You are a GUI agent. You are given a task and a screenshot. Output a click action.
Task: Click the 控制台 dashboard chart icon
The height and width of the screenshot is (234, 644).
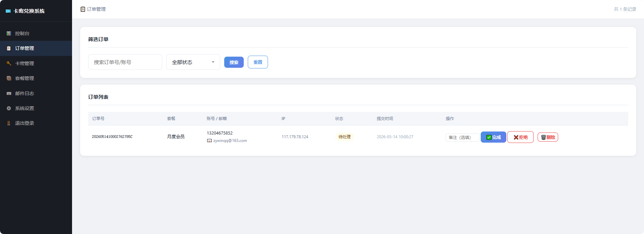(9, 33)
